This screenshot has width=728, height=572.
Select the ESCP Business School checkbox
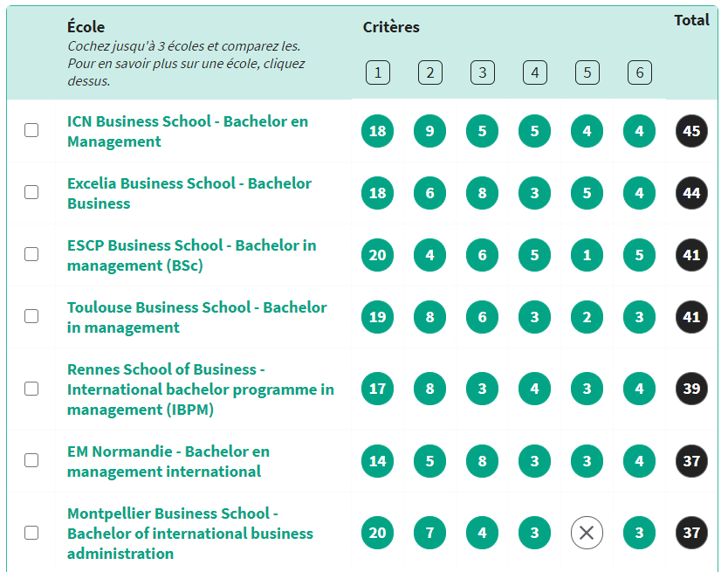pyautogui.click(x=32, y=255)
